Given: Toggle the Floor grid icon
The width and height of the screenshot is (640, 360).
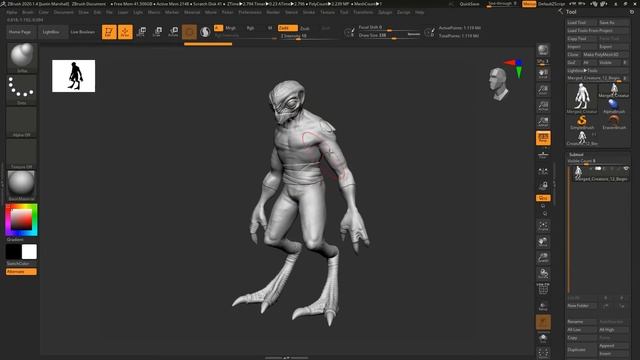Looking at the screenshot, I should (x=543, y=154).
